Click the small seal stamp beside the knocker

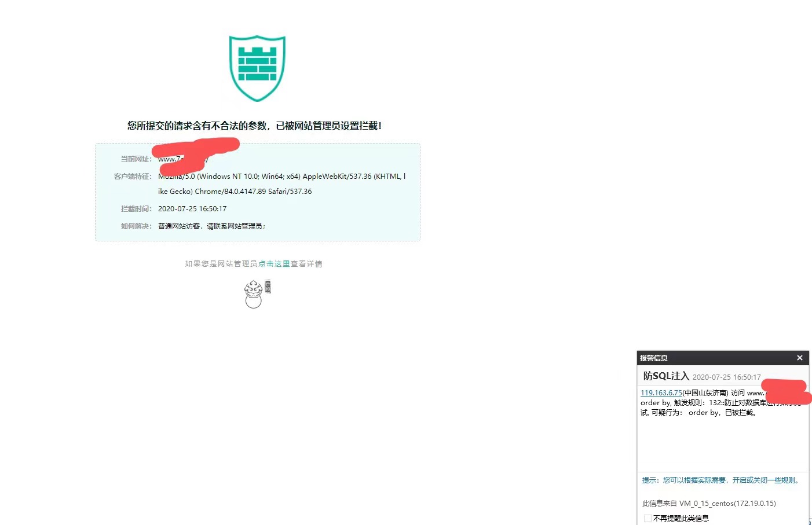(x=268, y=287)
